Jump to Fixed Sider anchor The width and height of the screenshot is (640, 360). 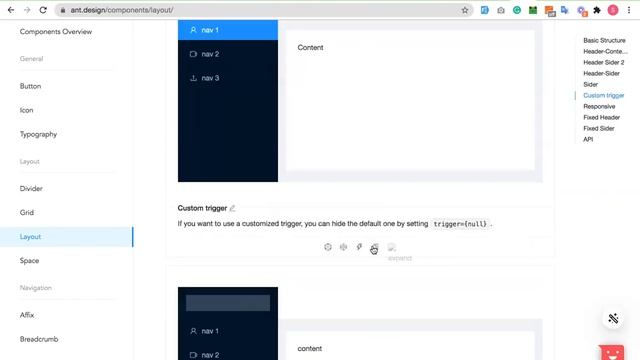tap(599, 129)
